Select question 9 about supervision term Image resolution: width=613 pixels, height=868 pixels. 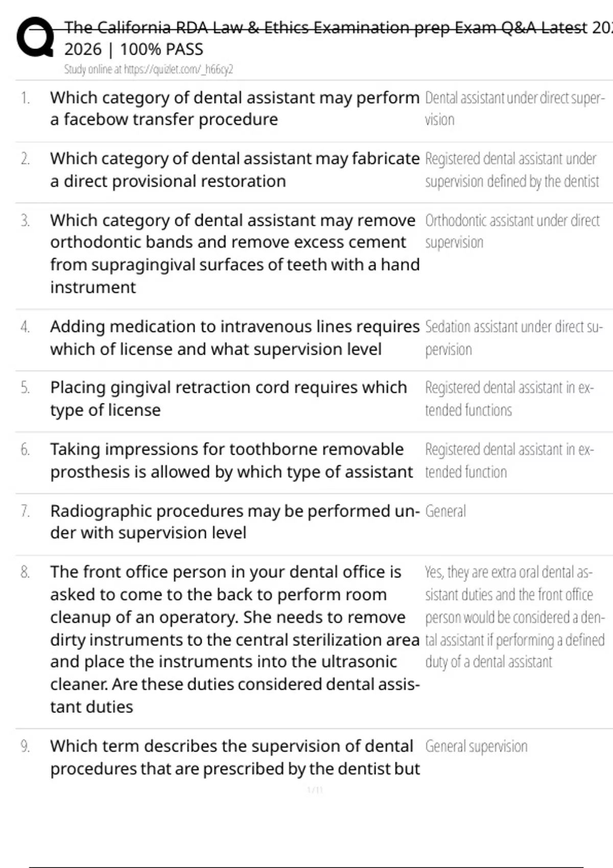pos(234,757)
